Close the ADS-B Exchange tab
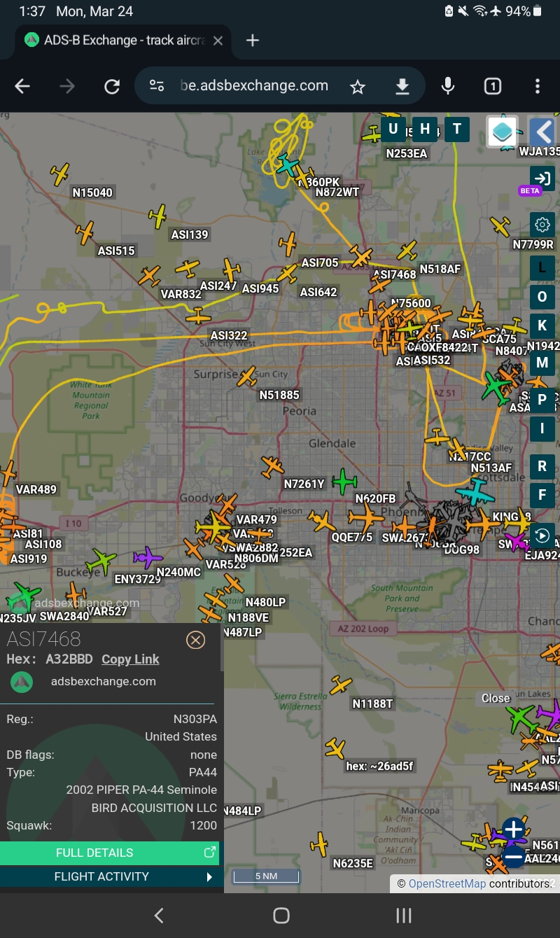 [x=218, y=41]
